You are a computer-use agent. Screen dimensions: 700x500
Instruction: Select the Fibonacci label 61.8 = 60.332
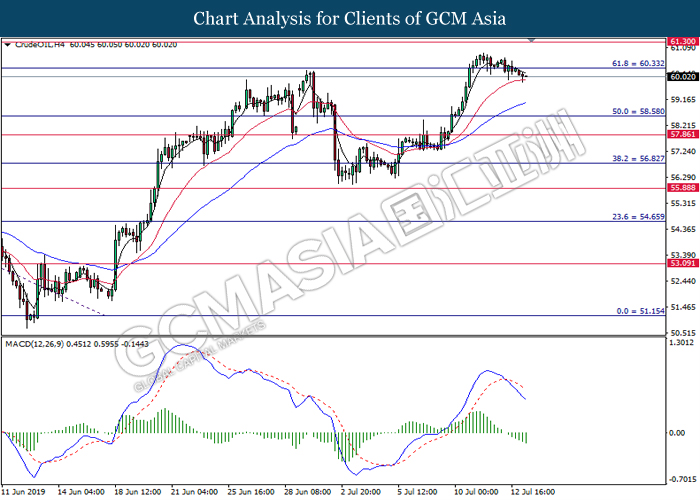coord(638,63)
